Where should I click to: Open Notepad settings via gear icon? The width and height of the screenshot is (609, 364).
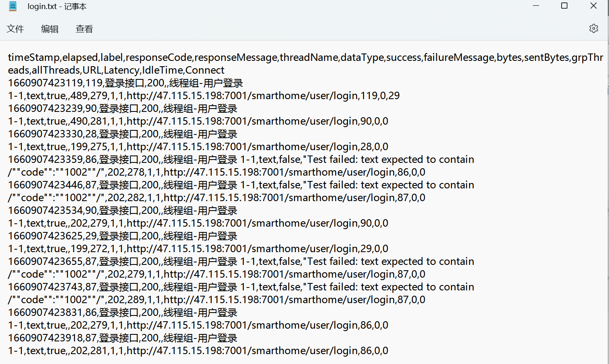coord(593,28)
